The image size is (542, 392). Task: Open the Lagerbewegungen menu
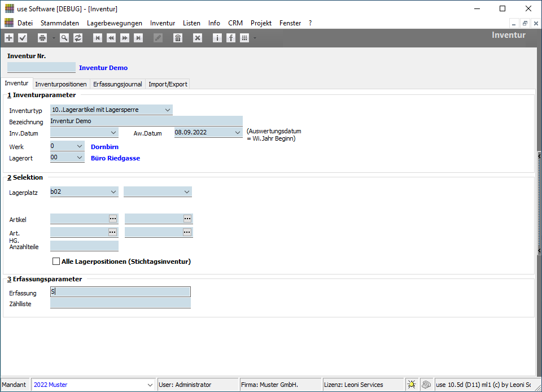[115, 23]
